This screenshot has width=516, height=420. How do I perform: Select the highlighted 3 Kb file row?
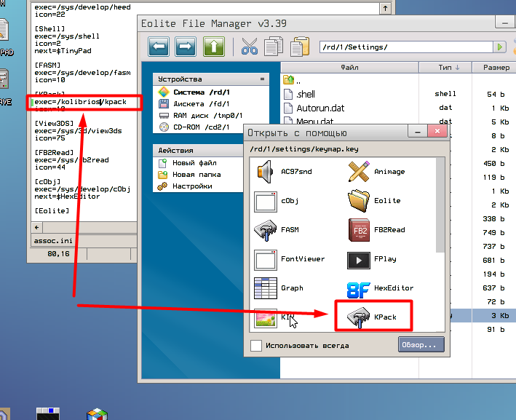(483, 316)
